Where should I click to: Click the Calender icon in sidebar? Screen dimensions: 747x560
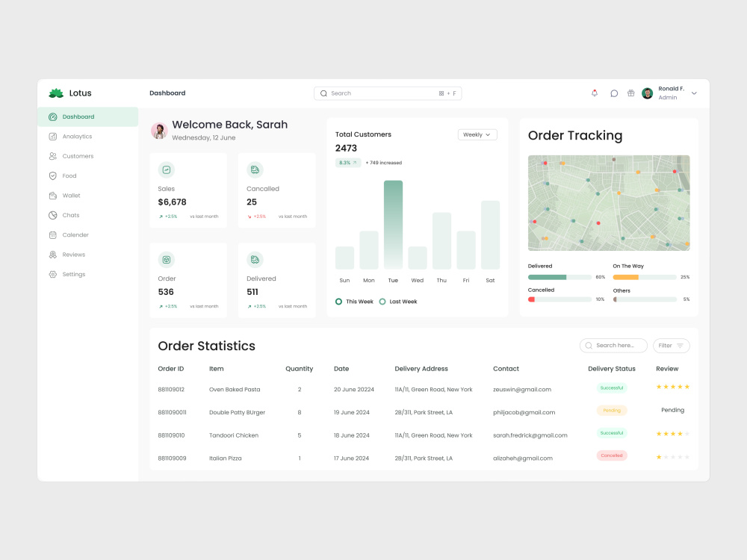pos(53,234)
